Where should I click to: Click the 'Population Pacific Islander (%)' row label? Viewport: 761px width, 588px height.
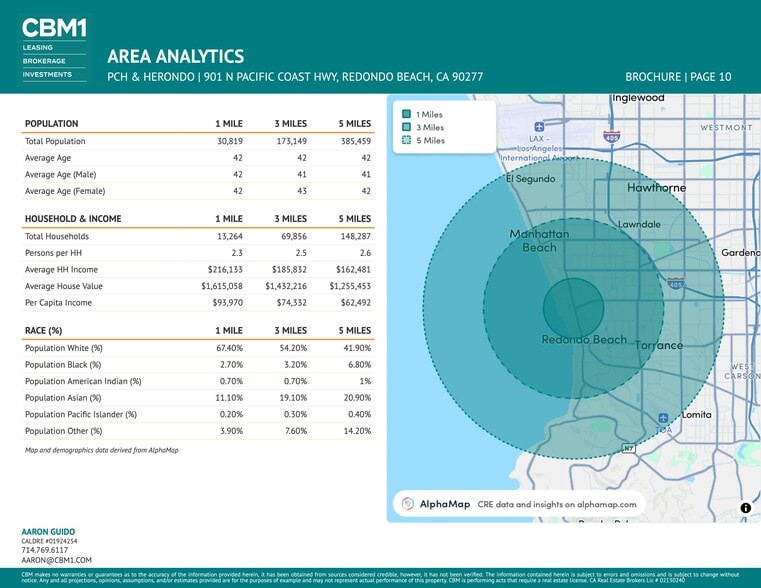(x=81, y=414)
